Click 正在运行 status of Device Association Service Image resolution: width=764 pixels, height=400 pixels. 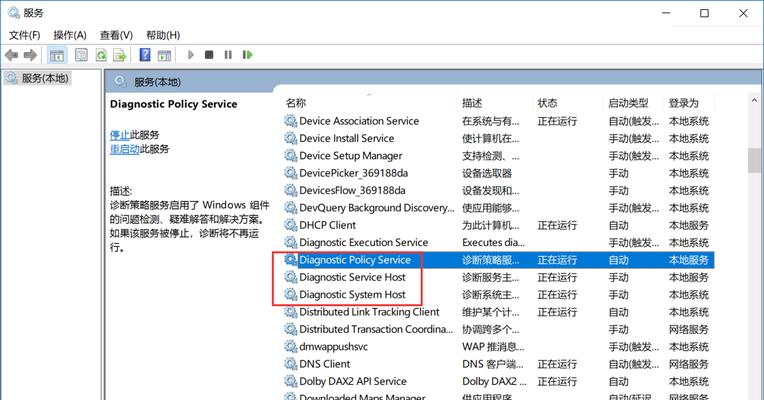tap(557, 121)
